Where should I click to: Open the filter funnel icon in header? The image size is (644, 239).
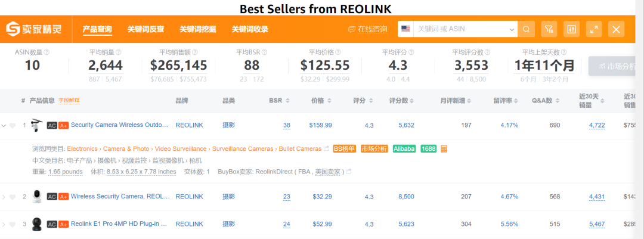point(549,29)
